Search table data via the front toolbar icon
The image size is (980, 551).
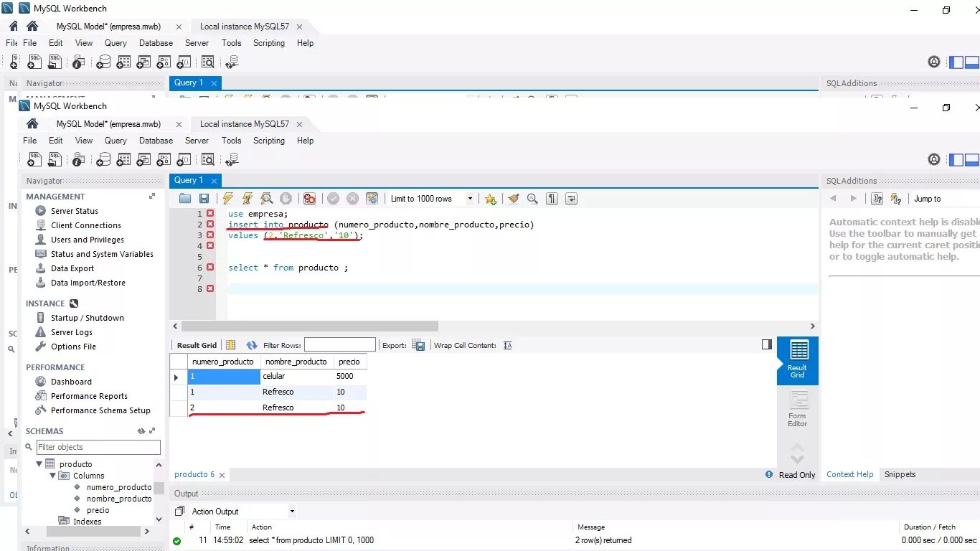point(208,159)
